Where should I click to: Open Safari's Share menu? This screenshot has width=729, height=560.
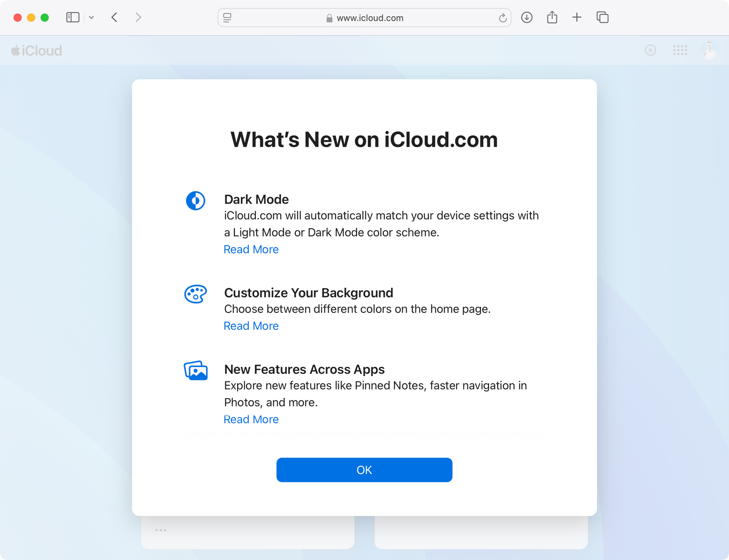(x=552, y=17)
